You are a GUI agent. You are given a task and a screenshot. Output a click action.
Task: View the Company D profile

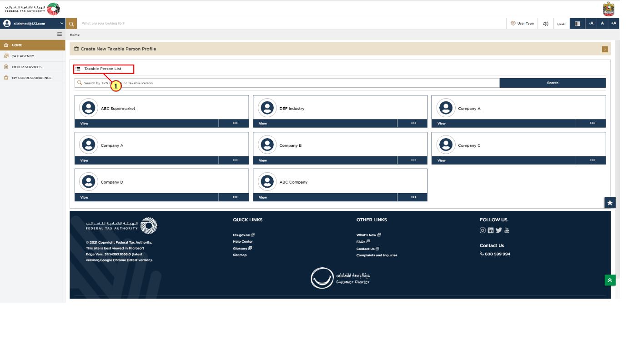click(146, 197)
